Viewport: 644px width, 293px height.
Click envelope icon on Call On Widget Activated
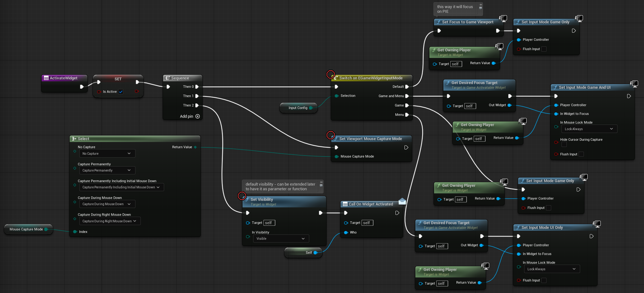(402, 201)
